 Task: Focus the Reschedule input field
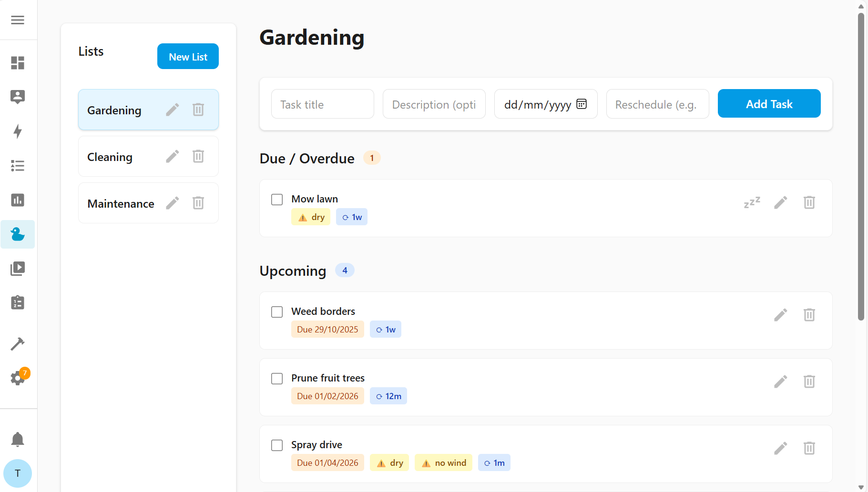658,104
